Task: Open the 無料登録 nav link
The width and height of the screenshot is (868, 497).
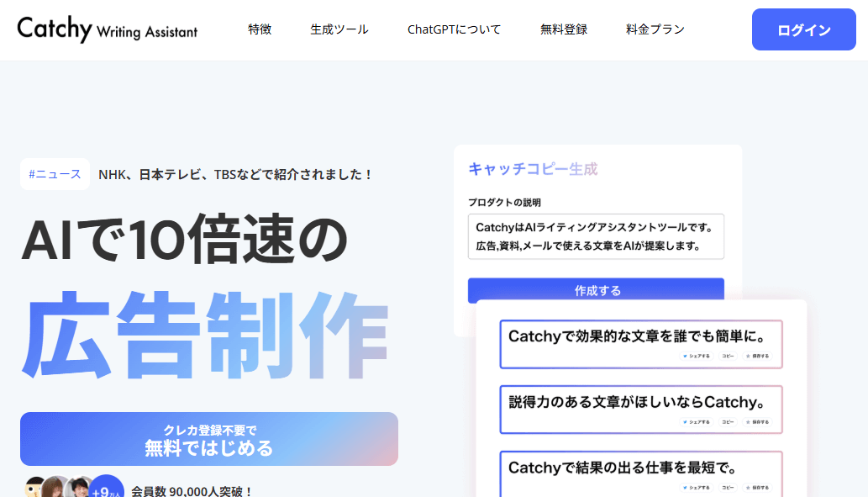Action: (x=564, y=29)
